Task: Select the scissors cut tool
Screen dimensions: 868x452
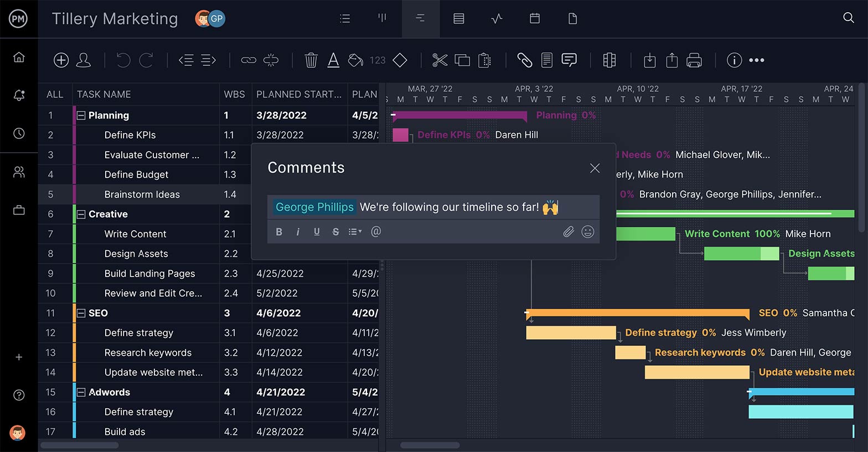Action: [x=440, y=60]
